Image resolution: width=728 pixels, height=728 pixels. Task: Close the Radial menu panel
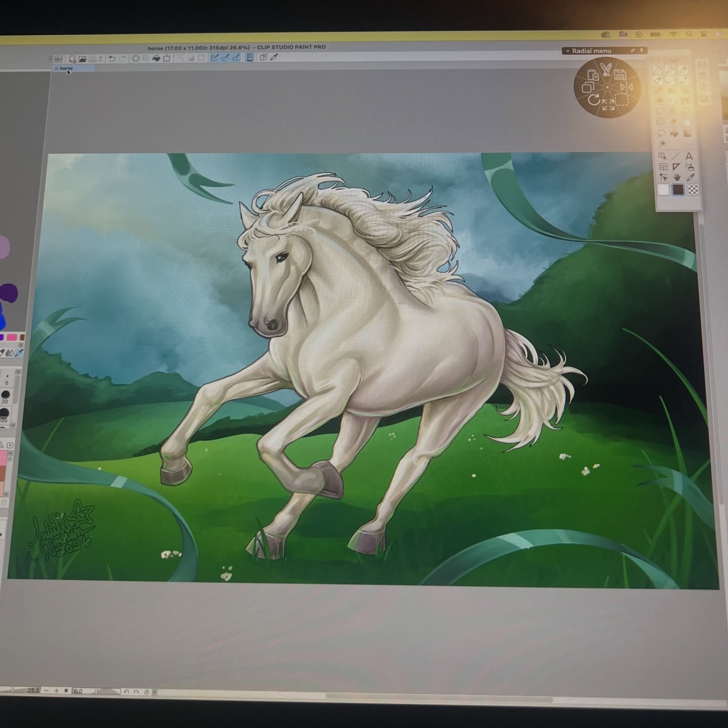(x=568, y=51)
